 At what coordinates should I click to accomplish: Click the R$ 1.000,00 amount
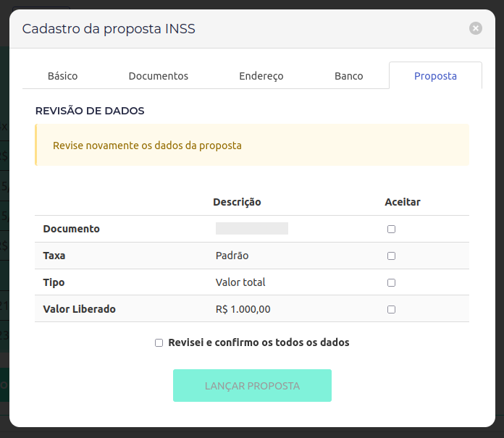(243, 309)
